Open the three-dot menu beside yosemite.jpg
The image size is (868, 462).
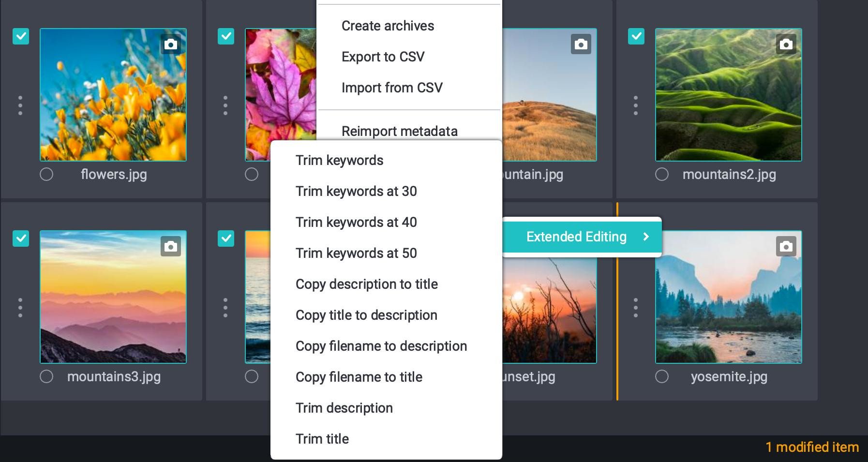(636, 306)
